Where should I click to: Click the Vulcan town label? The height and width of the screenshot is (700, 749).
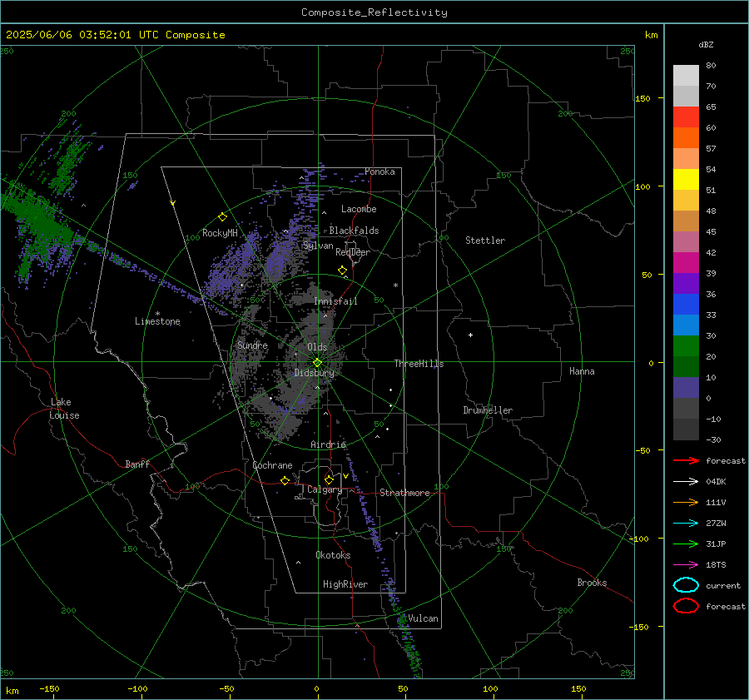click(424, 618)
